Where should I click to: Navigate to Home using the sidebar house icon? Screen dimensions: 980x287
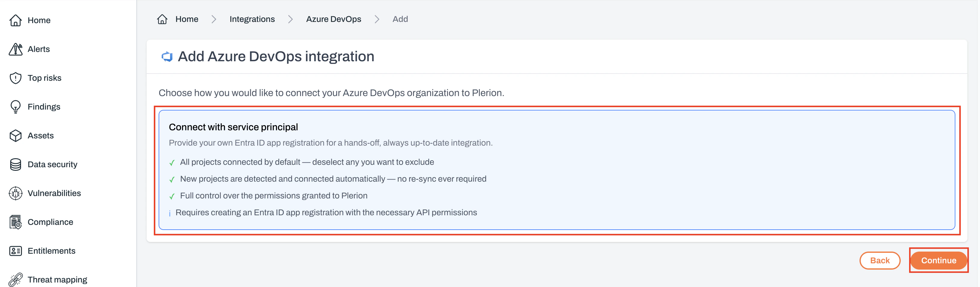pyautogui.click(x=15, y=20)
